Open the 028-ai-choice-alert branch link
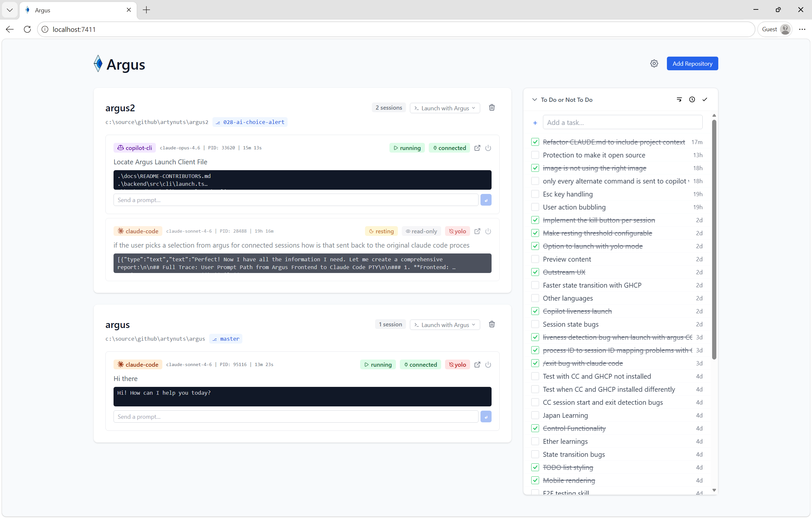This screenshot has height=518, width=812. (x=250, y=122)
